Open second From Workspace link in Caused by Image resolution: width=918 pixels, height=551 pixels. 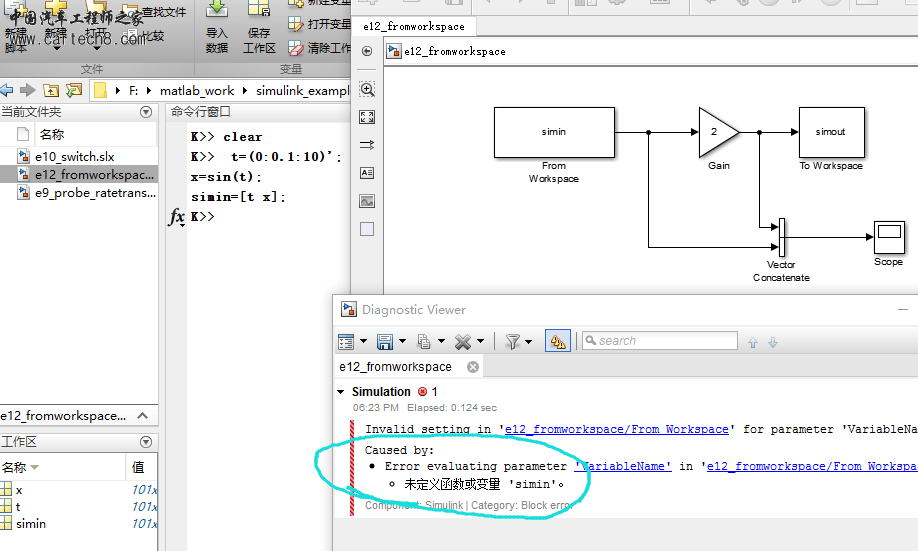point(812,466)
